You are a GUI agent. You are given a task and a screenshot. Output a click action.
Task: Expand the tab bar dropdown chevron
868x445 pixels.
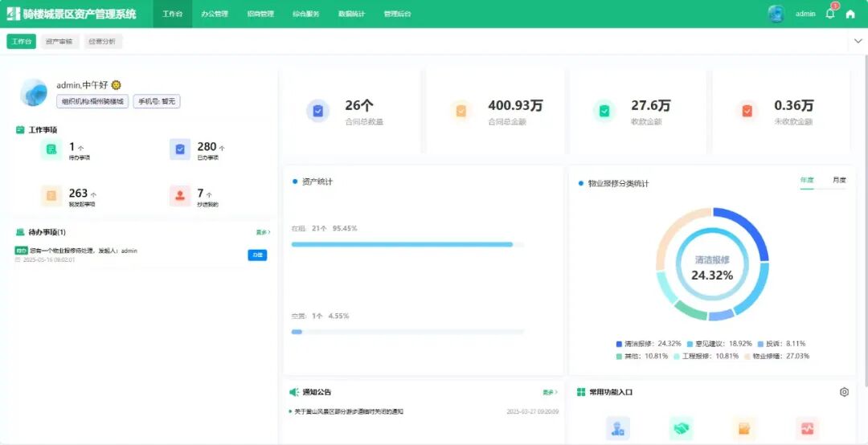tap(857, 42)
